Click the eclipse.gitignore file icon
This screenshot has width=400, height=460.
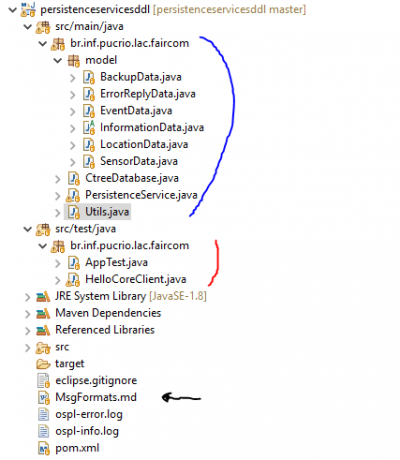43,381
